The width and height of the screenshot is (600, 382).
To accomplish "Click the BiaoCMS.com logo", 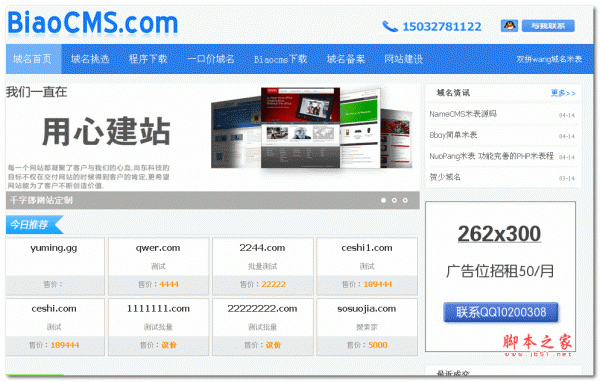I will coord(93,23).
